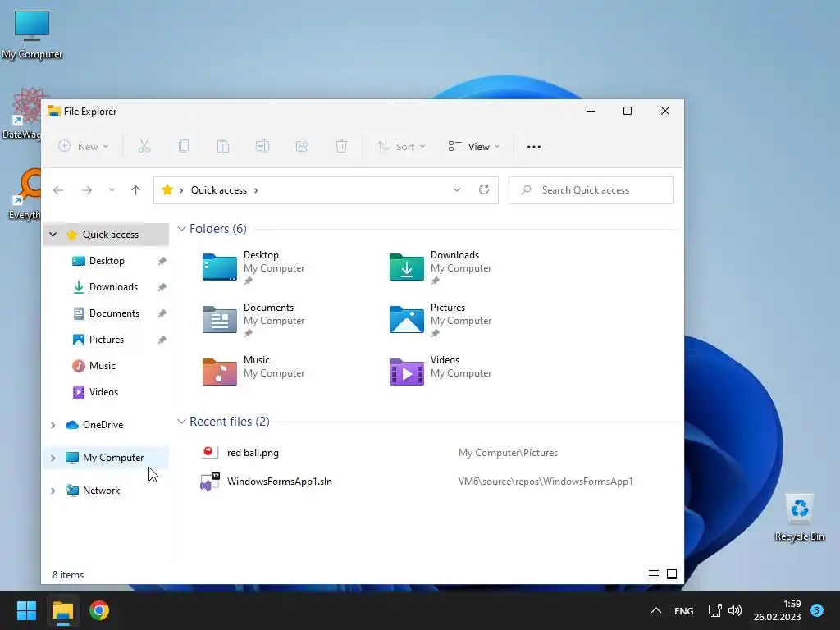Collapse the Folders (6) group
Viewport: 840px width, 630px height.
point(181,229)
